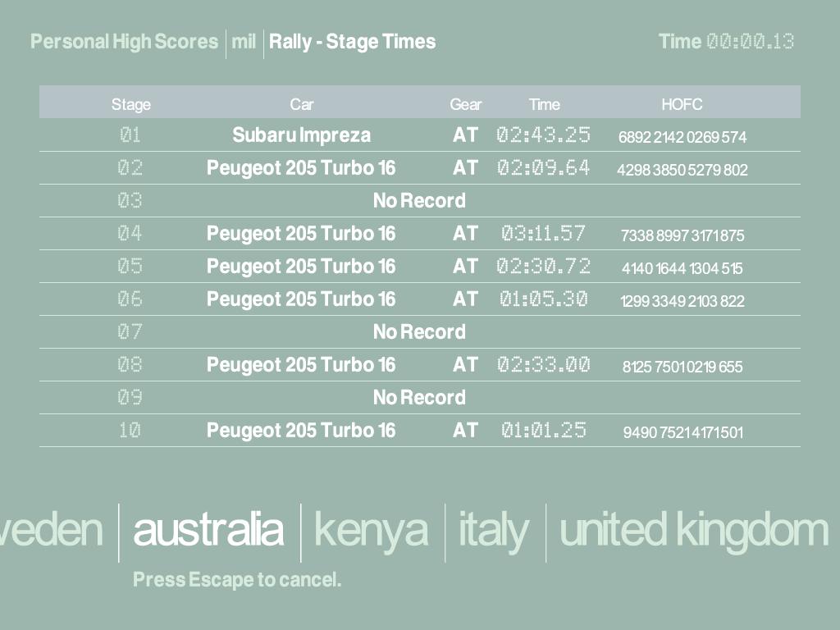Image resolution: width=840 pixels, height=630 pixels.
Task: Switch to the kenya country tab
Action: pyautogui.click(x=371, y=530)
